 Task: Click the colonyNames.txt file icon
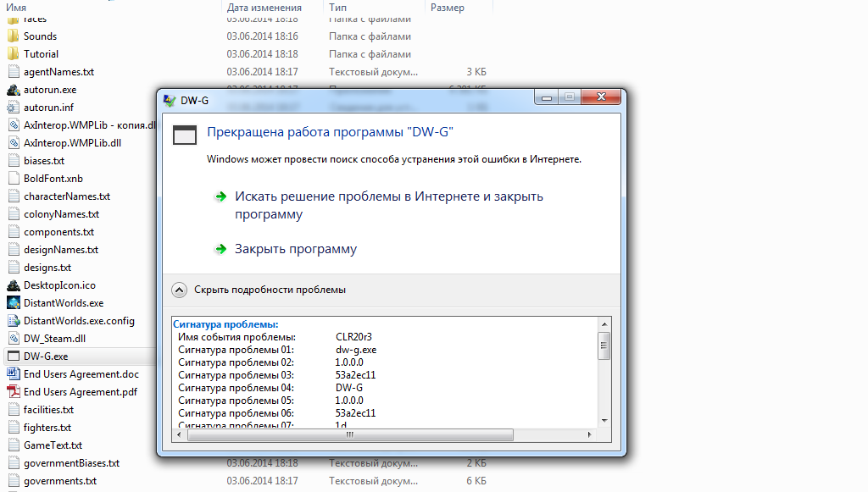point(14,214)
